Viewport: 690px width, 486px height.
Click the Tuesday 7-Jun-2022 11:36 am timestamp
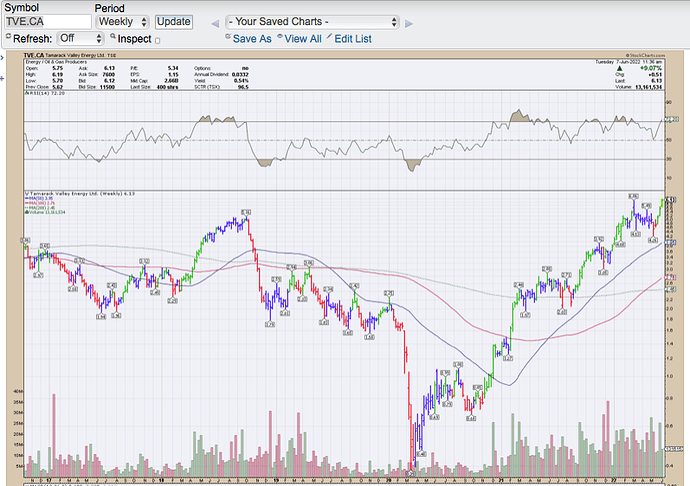[x=628, y=62]
